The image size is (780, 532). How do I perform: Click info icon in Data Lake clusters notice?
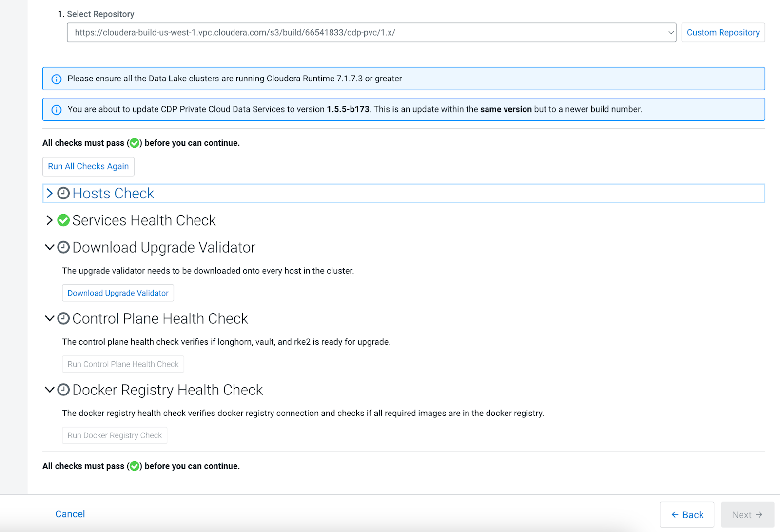tap(57, 79)
